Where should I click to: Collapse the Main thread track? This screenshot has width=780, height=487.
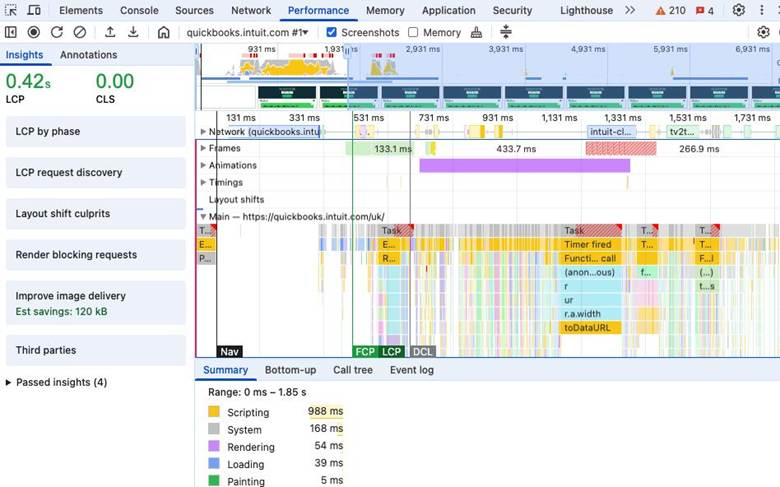203,217
